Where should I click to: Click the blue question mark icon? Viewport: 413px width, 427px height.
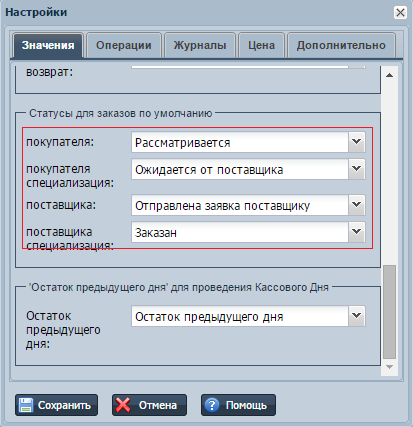click(x=212, y=405)
